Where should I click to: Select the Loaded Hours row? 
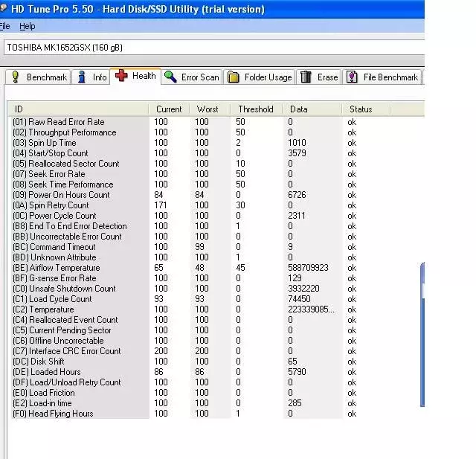185,372
